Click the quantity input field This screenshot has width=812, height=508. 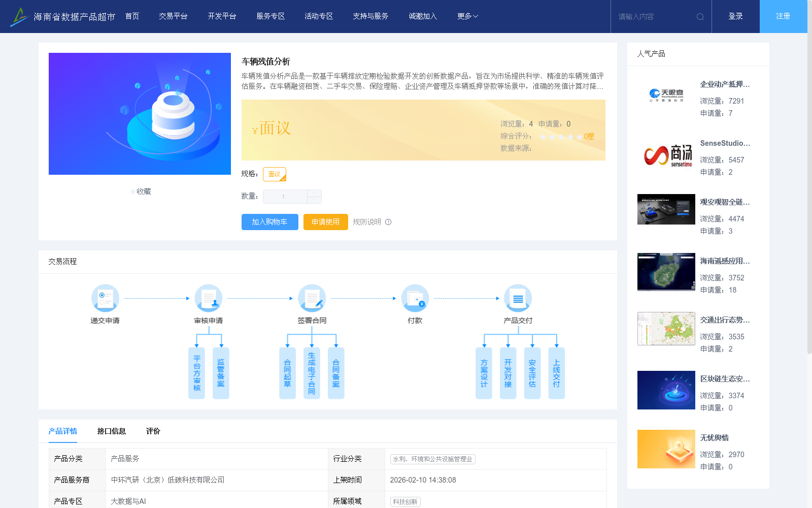tap(285, 197)
